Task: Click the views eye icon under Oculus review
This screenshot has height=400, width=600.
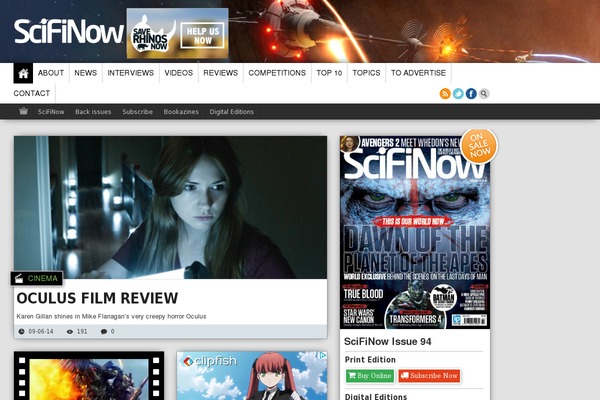Action: (70, 331)
